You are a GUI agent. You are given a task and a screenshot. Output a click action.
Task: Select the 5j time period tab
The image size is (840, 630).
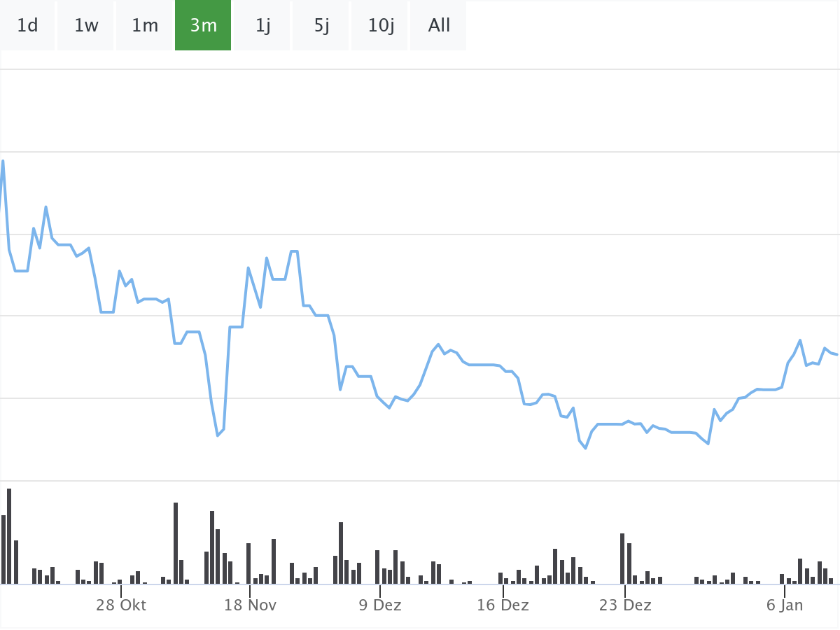[321, 26]
